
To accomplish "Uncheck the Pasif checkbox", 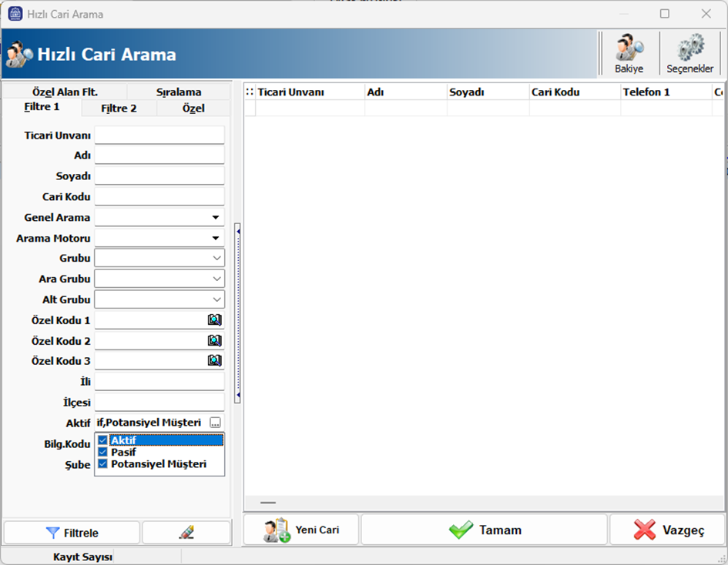I will [x=102, y=453].
